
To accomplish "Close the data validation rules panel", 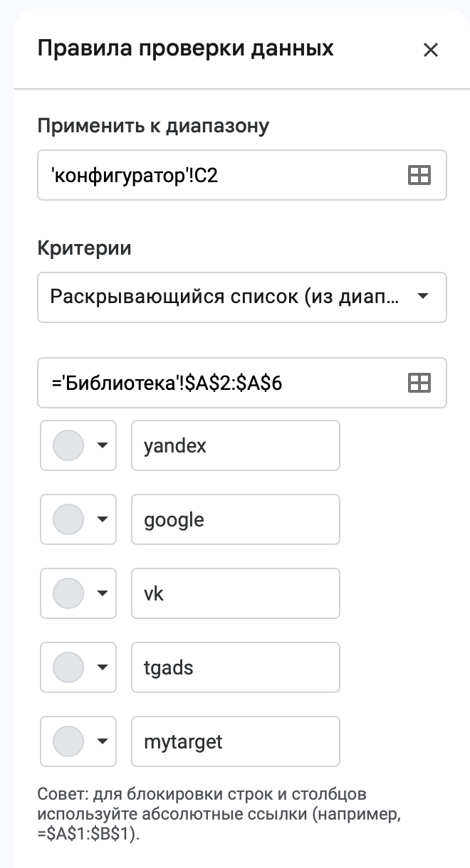I will tap(431, 50).
